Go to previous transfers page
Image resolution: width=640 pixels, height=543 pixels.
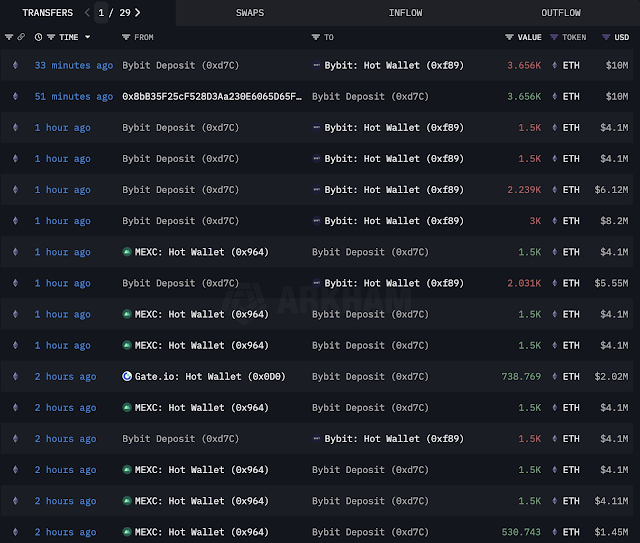point(87,13)
